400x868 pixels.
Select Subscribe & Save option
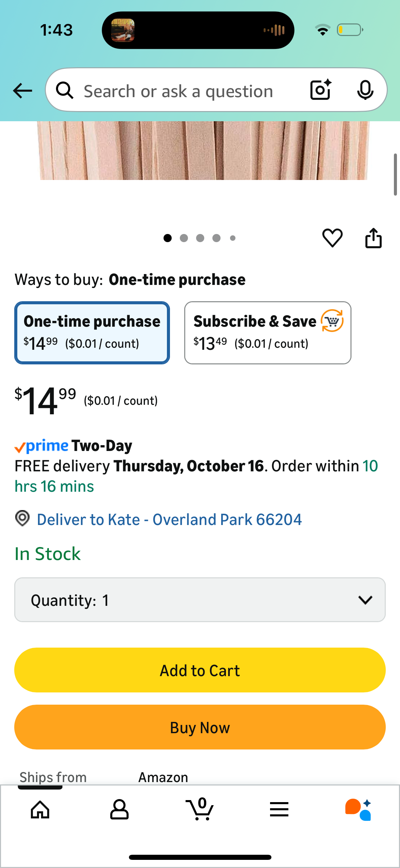[x=267, y=332]
